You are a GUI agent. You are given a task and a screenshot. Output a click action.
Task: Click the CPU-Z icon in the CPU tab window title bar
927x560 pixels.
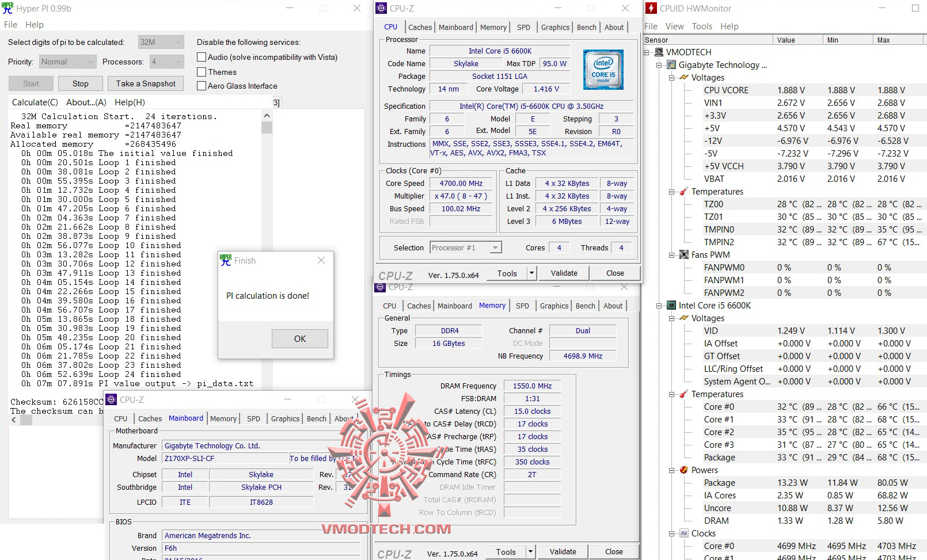381,8
